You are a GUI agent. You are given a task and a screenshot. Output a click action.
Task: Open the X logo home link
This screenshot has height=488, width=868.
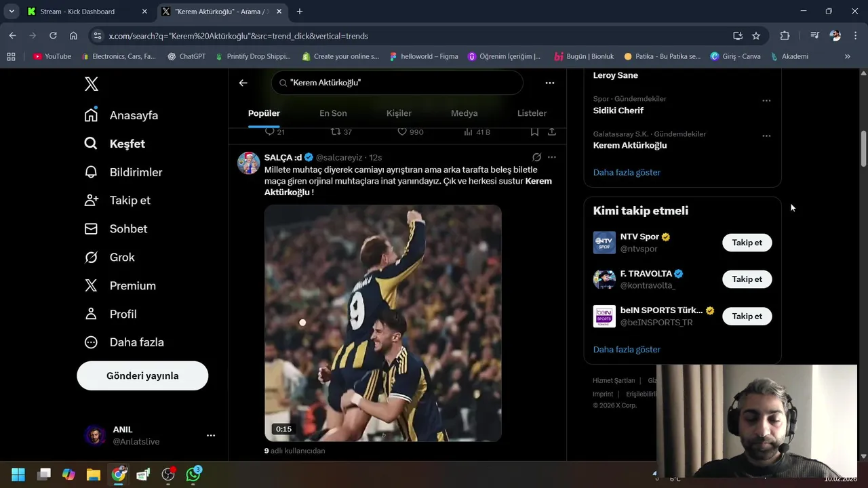92,84
